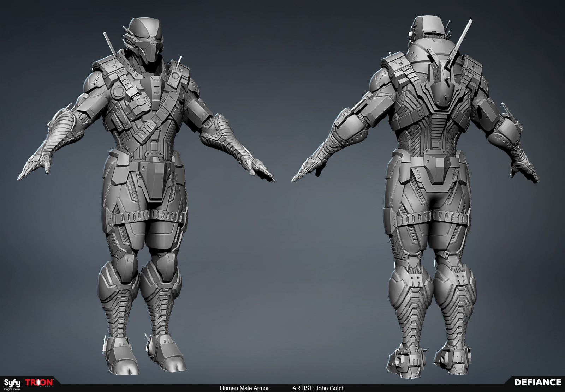
Task: Click the 'Human Male Armor' caption
Action: [244, 388]
